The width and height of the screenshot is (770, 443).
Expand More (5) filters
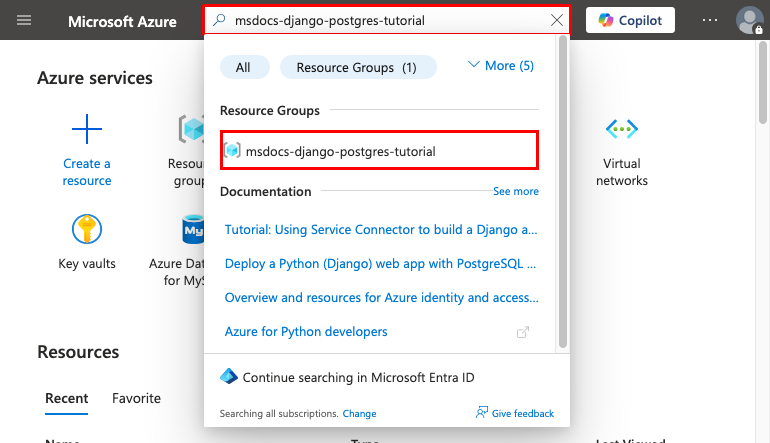pos(501,66)
